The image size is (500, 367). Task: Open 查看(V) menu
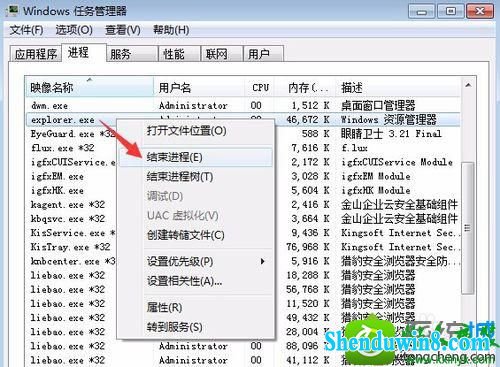pos(123,30)
